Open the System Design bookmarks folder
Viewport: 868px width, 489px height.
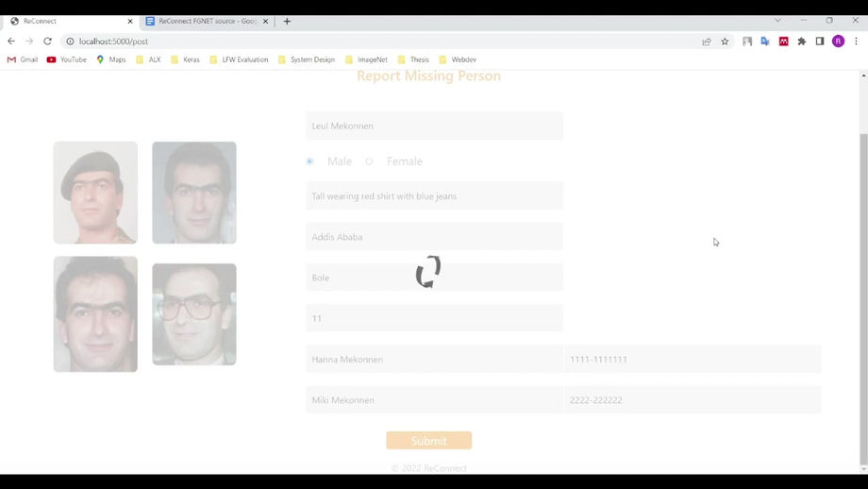click(306, 59)
